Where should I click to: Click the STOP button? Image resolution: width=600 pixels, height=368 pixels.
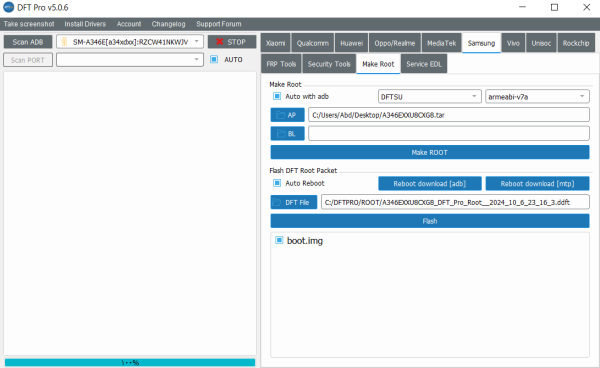tap(232, 42)
